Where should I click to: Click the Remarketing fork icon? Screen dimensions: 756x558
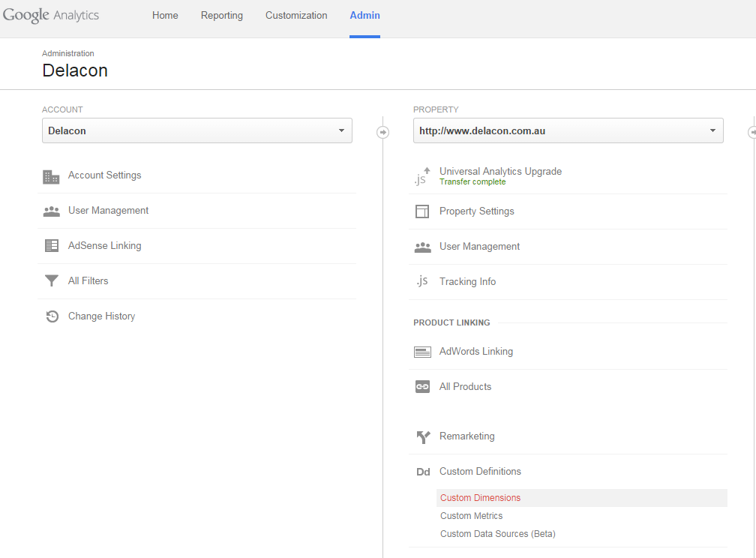tap(423, 437)
